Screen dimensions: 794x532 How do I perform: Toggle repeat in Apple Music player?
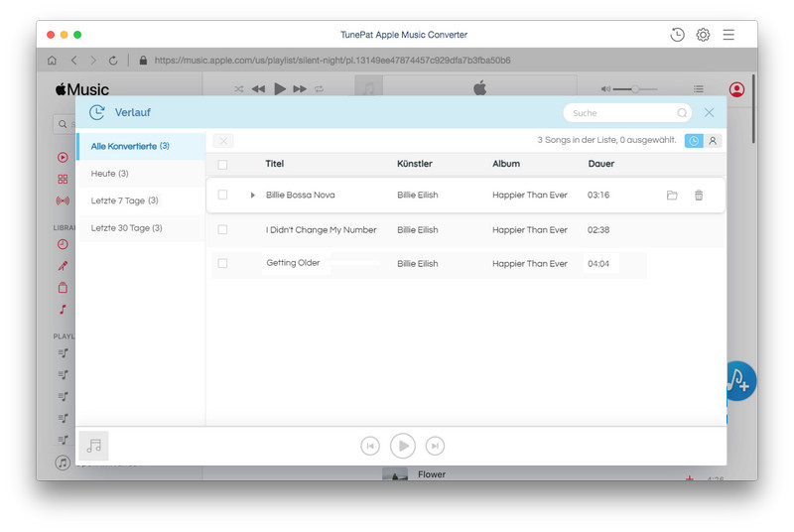319,89
